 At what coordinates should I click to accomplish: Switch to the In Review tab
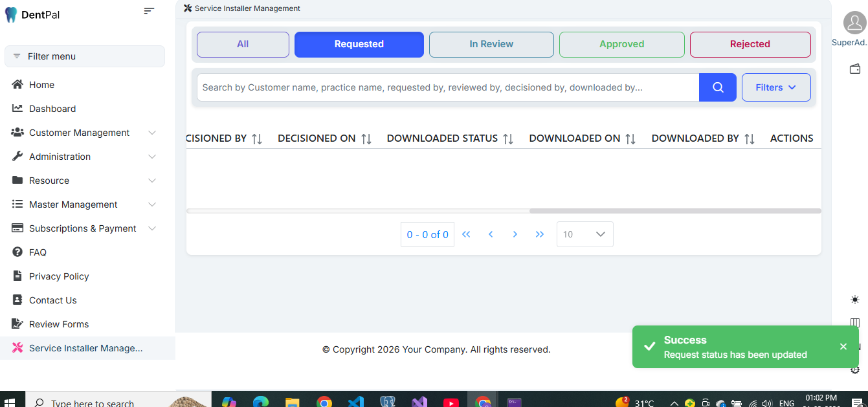point(491,44)
